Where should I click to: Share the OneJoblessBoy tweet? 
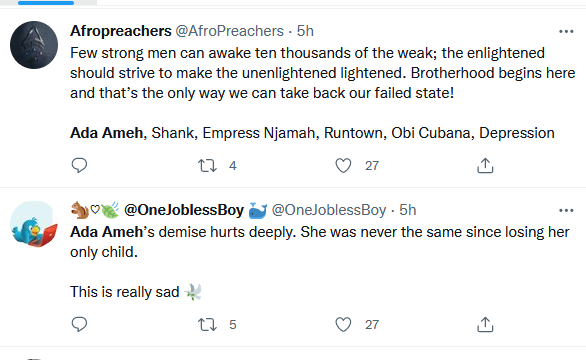tap(485, 324)
